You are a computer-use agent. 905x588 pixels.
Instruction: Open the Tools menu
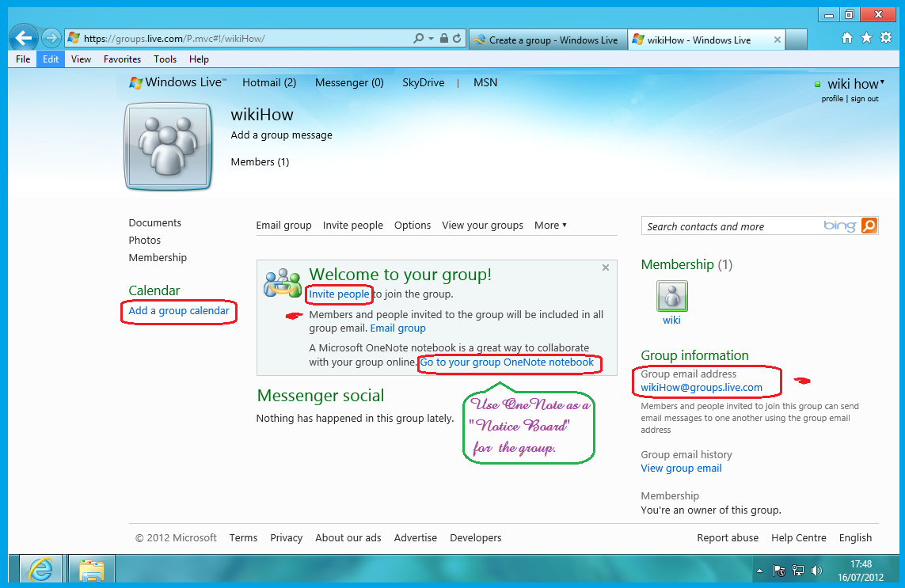click(x=165, y=59)
